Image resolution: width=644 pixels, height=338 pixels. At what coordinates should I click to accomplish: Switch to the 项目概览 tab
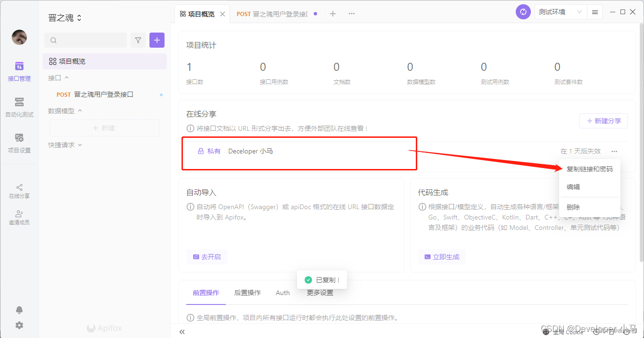[197, 14]
